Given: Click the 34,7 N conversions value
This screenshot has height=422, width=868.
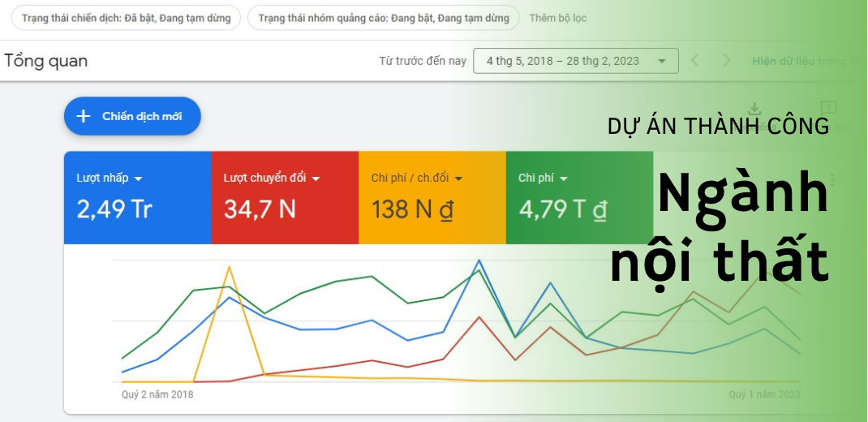Looking at the screenshot, I should pyautogui.click(x=260, y=209).
